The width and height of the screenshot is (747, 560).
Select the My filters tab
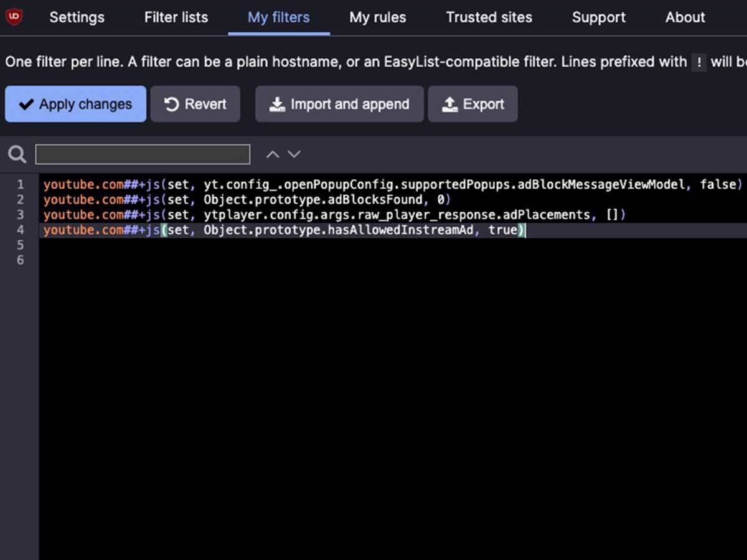pyautogui.click(x=278, y=17)
